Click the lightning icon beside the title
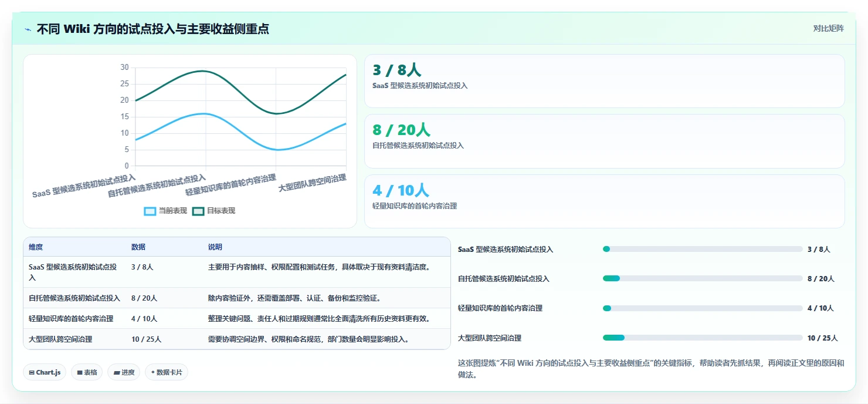 coord(28,29)
